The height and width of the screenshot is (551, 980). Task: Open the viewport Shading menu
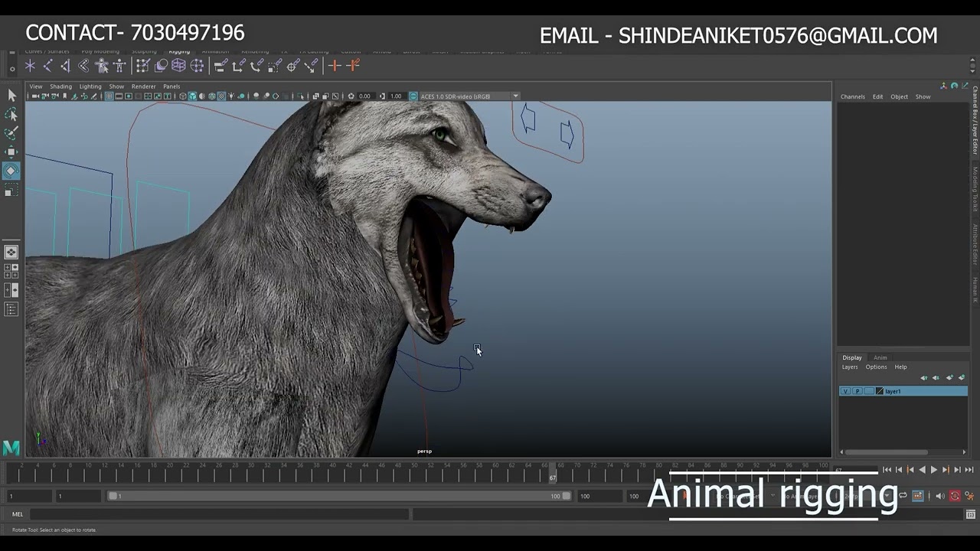pos(60,86)
